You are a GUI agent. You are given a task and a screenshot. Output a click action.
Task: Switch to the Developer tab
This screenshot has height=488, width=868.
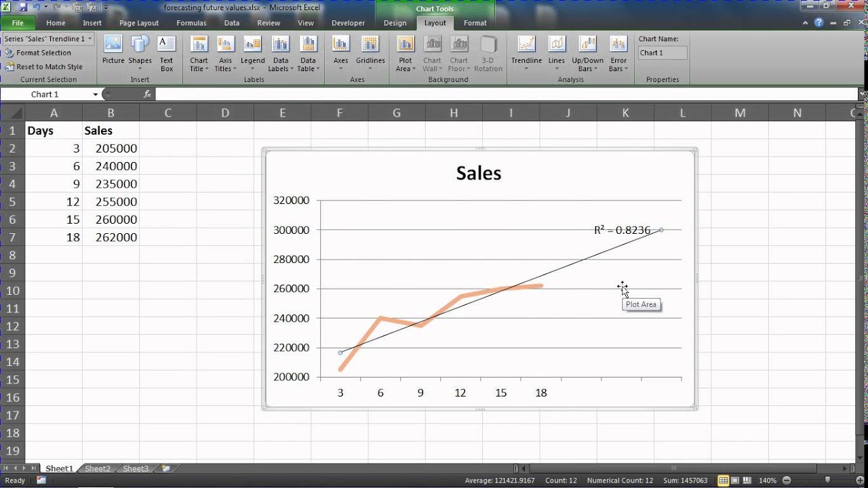(x=348, y=23)
